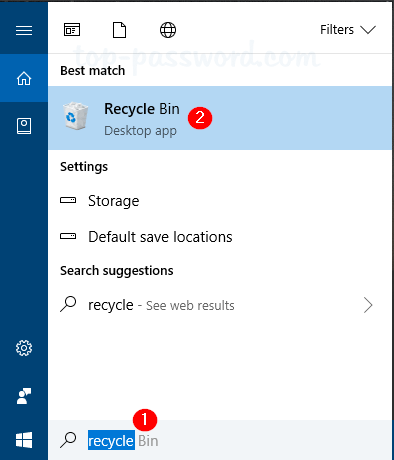Filter results by Apps icon

(x=72, y=30)
